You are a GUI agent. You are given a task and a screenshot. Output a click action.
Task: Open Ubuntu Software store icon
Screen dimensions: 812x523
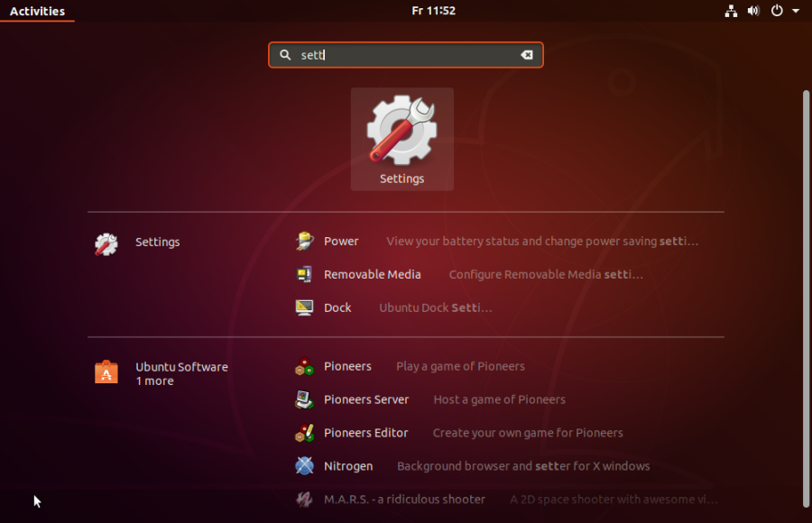click(108, 372)
